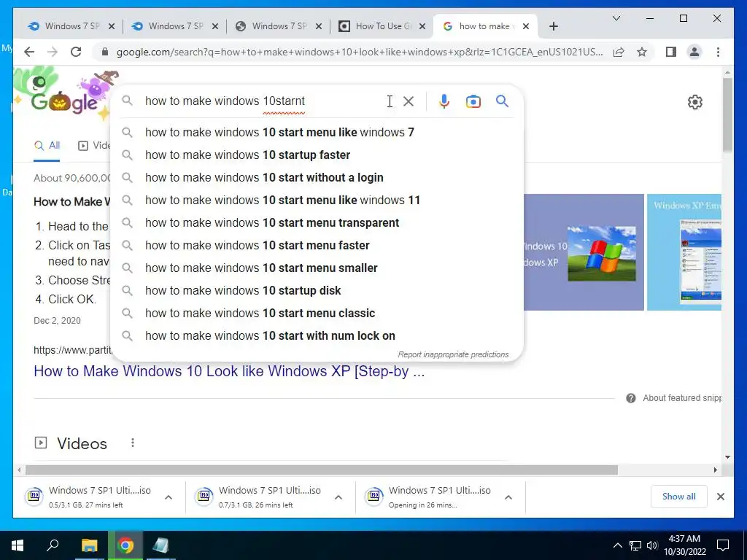The image size is (747, 560).
Task: Select the All results tab
Action: [x=47, y=146]
